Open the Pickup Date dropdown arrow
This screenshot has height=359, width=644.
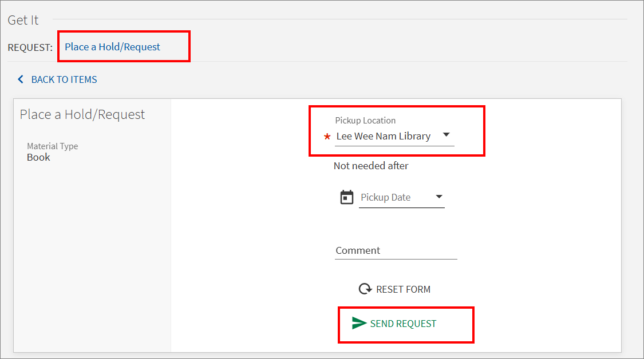pyautogui.click(x=439, y=197)
